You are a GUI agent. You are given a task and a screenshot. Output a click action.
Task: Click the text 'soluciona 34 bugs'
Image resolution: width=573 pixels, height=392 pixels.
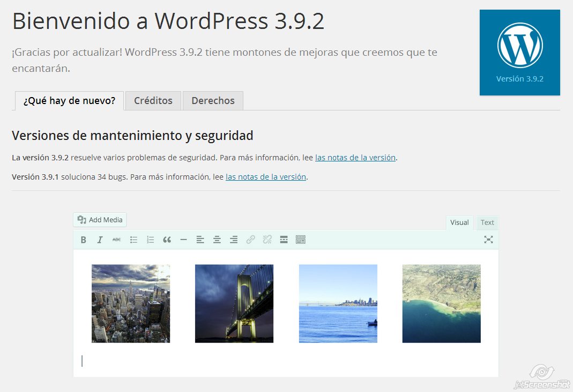pyautogui.click(x=95, y=177)
